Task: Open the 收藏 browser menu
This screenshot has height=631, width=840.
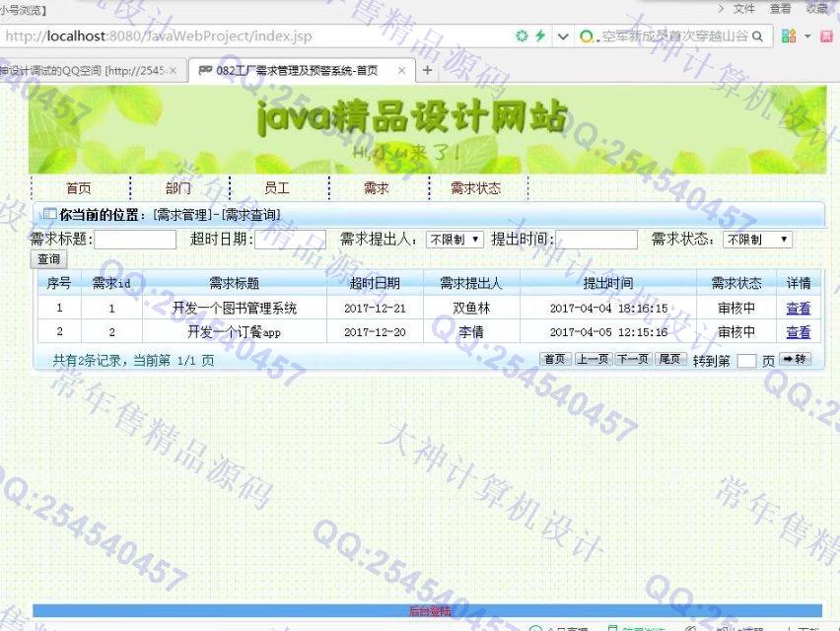Action: tap(817, 9)
